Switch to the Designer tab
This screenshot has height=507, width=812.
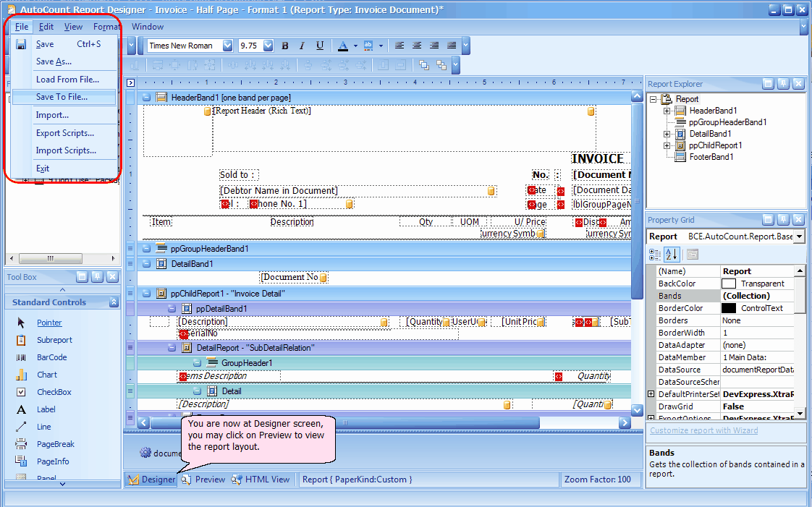coord(152,480)
